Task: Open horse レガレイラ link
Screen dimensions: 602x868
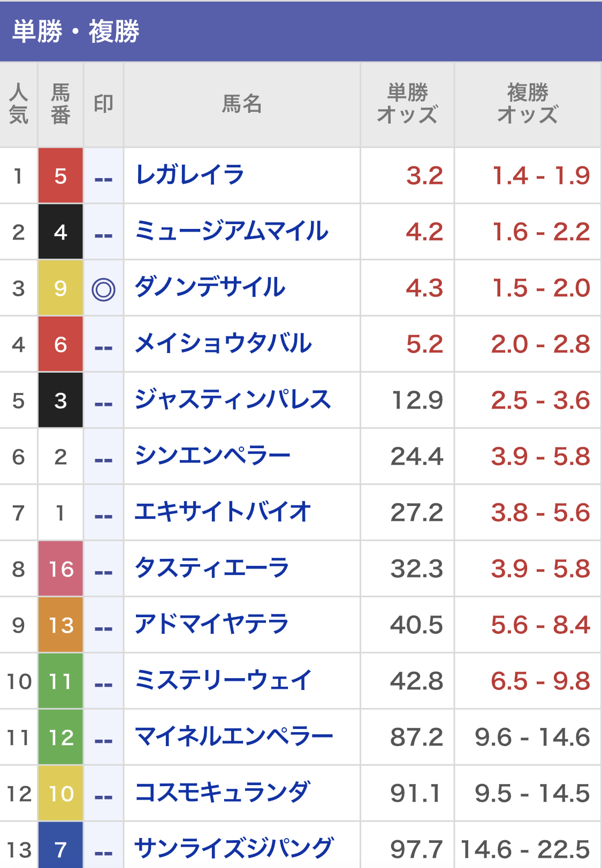Action: pos(190,175)
